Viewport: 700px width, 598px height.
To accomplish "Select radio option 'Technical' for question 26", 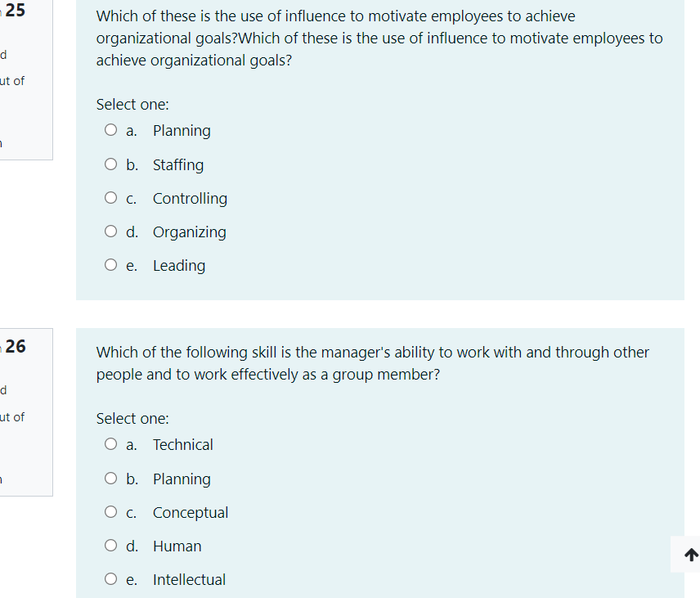I will tap(110, 443).
